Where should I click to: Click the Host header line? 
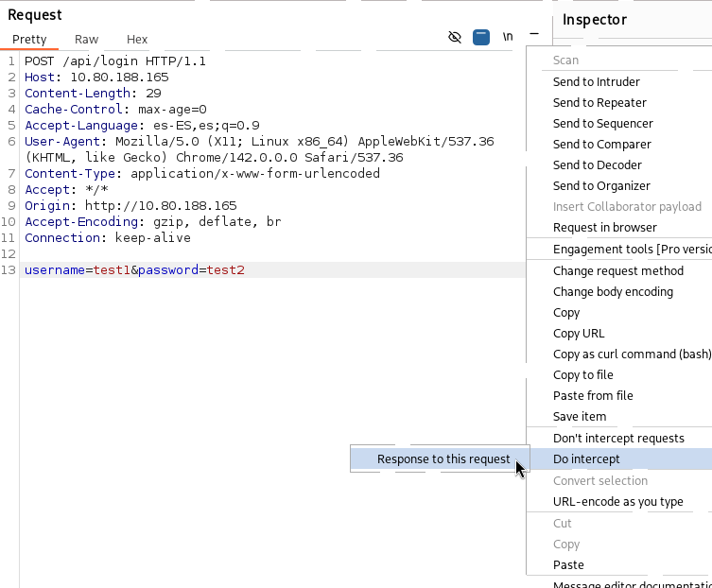click(x=96, y=78)
